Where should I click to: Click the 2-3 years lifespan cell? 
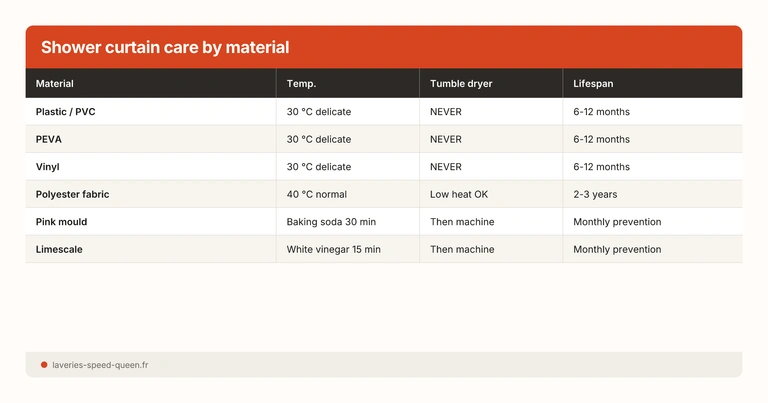click(x=596, y=194)
